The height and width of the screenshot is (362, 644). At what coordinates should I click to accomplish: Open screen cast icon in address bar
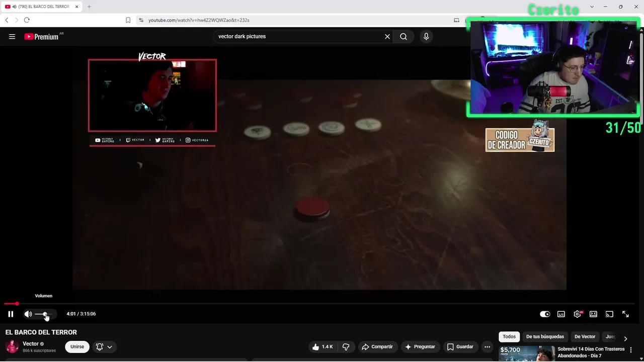point(456,20)
